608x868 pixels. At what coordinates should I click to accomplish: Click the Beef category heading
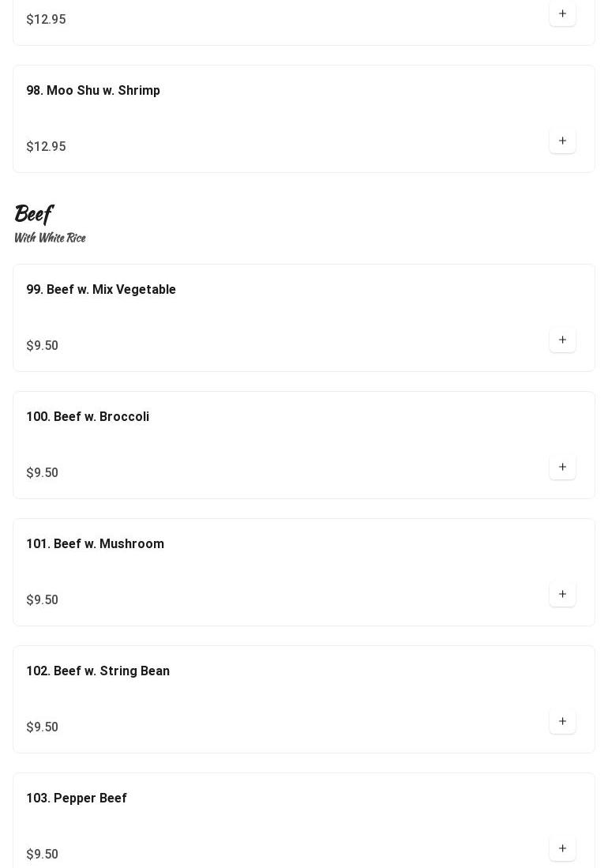(33, 214)
